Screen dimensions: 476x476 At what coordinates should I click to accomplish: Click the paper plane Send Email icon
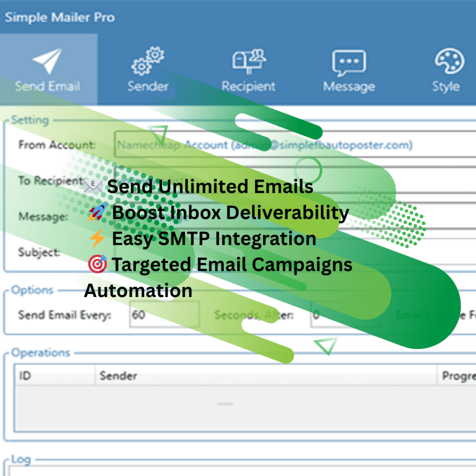click(x=47, y=61)
